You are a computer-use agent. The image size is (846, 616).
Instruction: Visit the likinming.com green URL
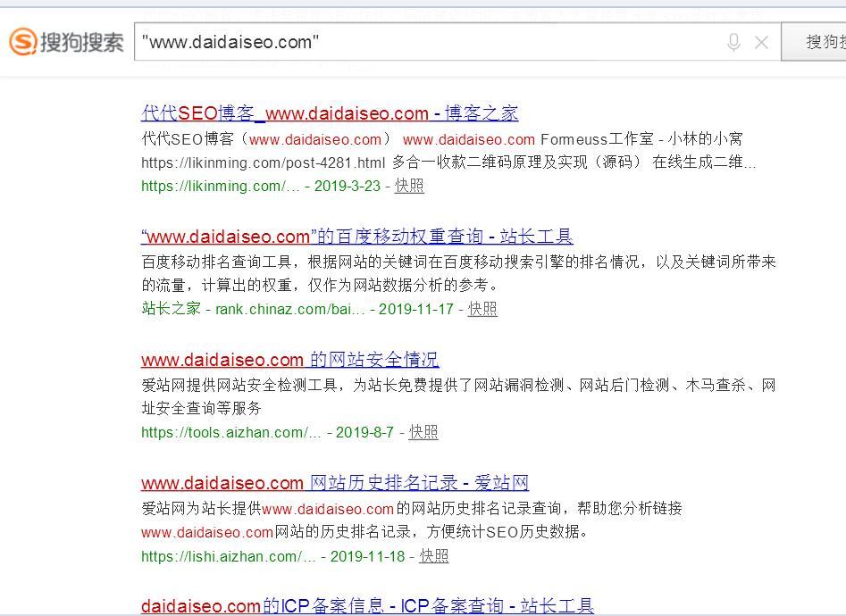(x=221, y=186)
